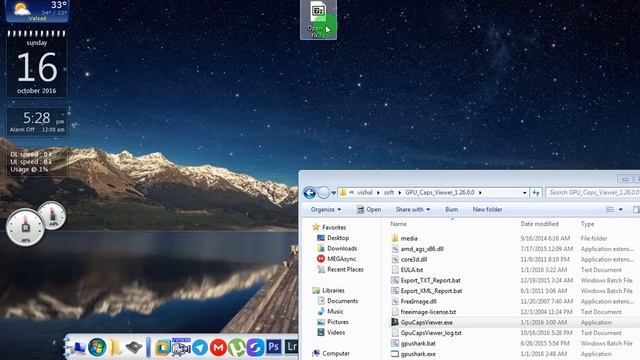Open the yellow folder icon in the dock
This screenshot has height=360, width=640.
[x=116, y=347]
